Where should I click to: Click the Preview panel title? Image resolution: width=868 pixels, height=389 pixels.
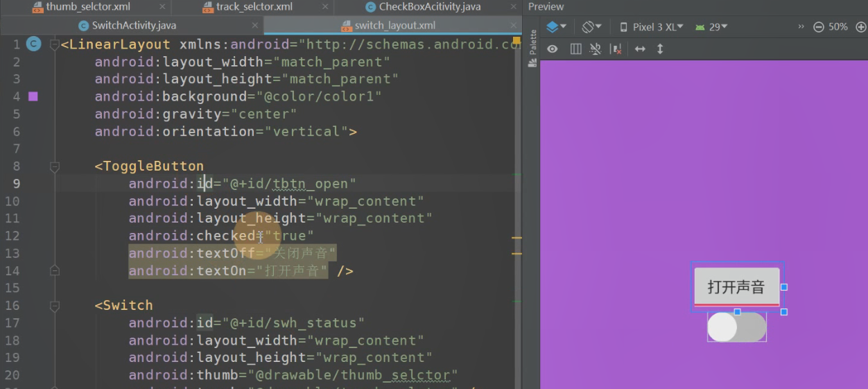point(546,7)
